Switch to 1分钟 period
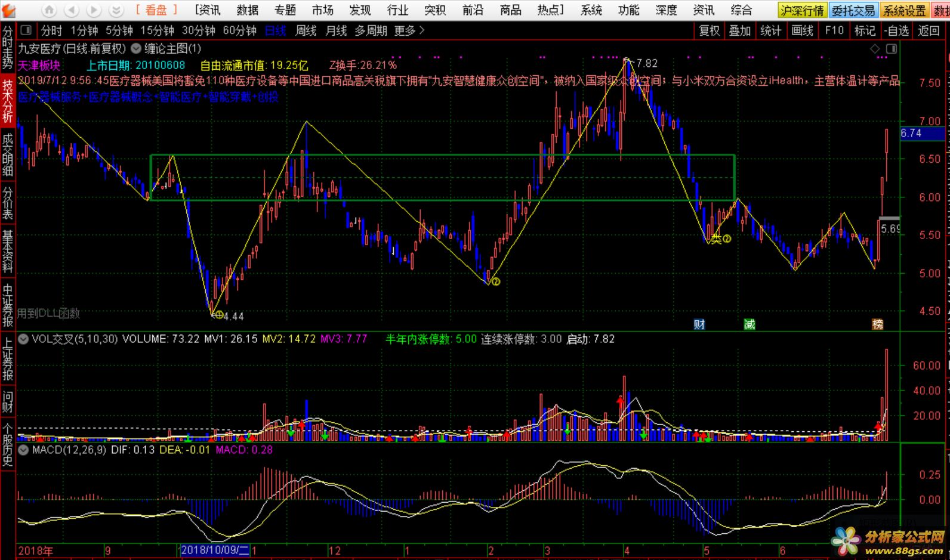Image resolution: width=950 pixels, height=560 pixels. 84,30
